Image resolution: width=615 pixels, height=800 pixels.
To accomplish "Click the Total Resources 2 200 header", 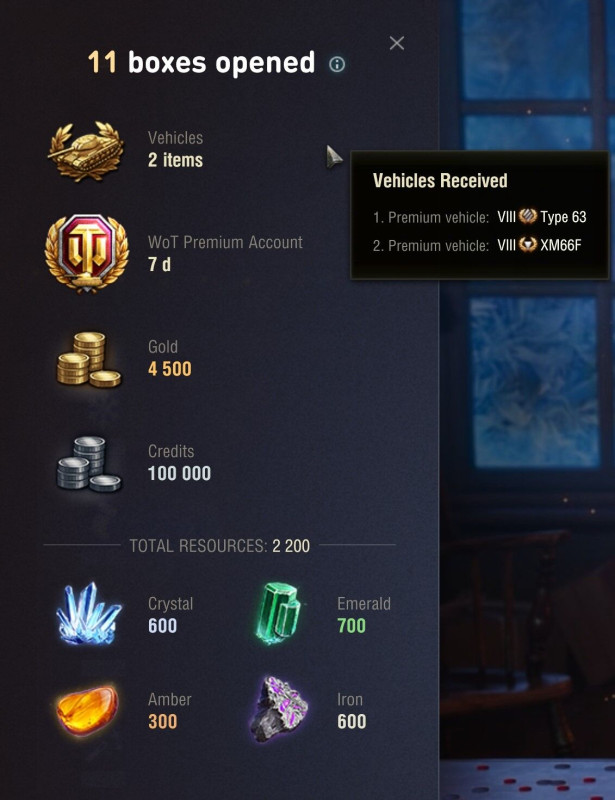I will click(x=219, y=546).
